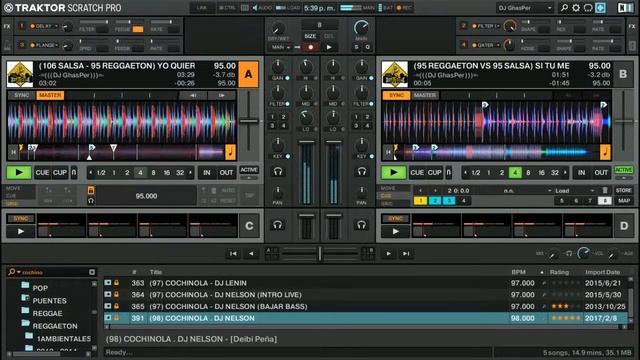The height and width of the screenshot is (360, 640).
Task: Select loop size 8 on Deck A
Action: [x=153, y=173]
